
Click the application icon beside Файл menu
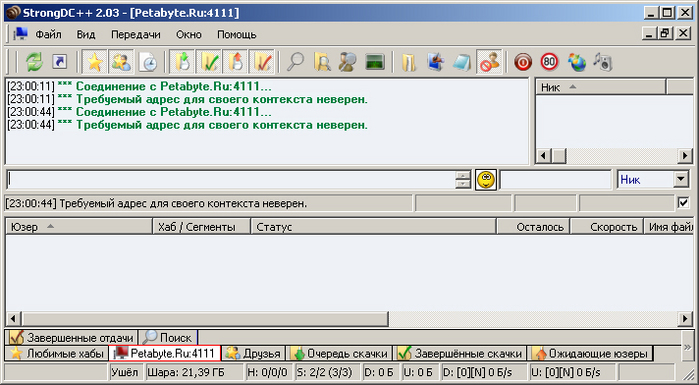(21, 34)
